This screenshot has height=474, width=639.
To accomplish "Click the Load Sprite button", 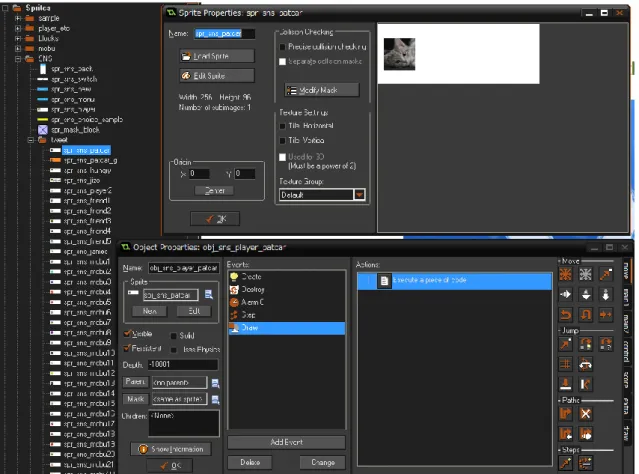I will pyautogui.click(x=217, y=56).
